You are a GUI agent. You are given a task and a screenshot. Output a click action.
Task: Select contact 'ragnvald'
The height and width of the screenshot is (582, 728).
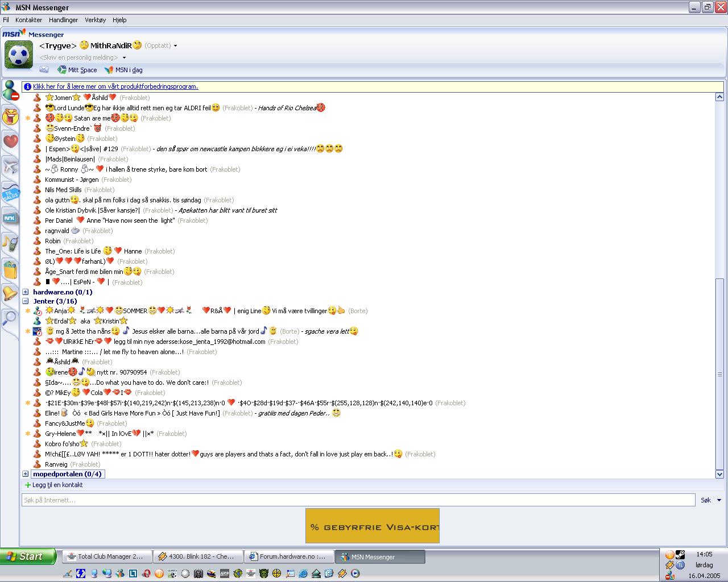pos(73,231)
